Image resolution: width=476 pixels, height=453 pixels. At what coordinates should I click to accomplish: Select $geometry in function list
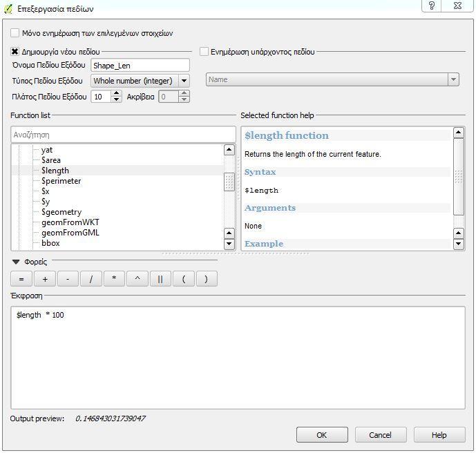pos(61,212)
